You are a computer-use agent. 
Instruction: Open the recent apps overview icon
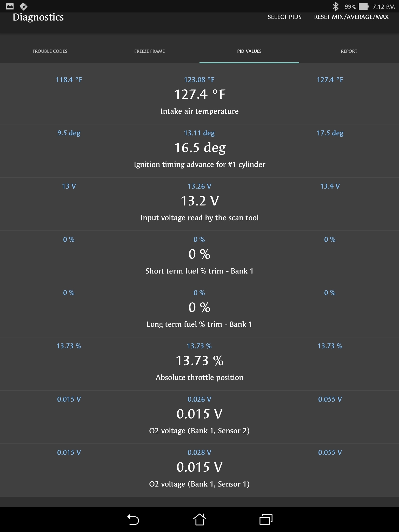point(266,520)
